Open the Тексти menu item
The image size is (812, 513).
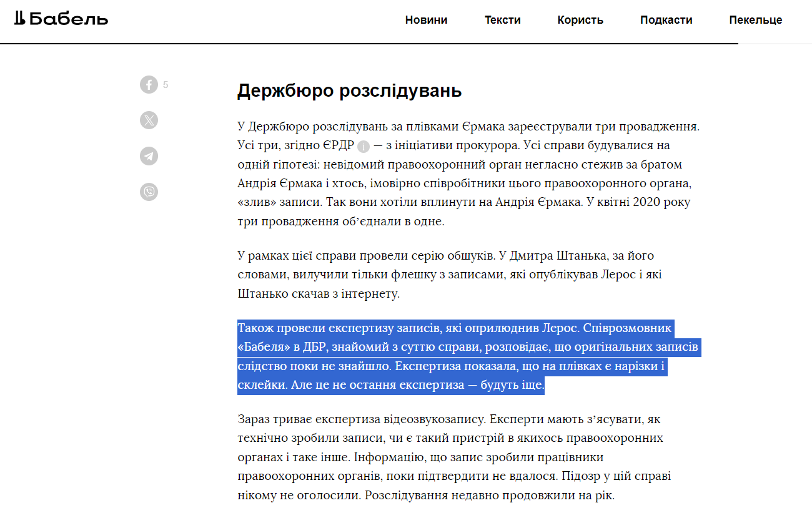click(503, 20)
